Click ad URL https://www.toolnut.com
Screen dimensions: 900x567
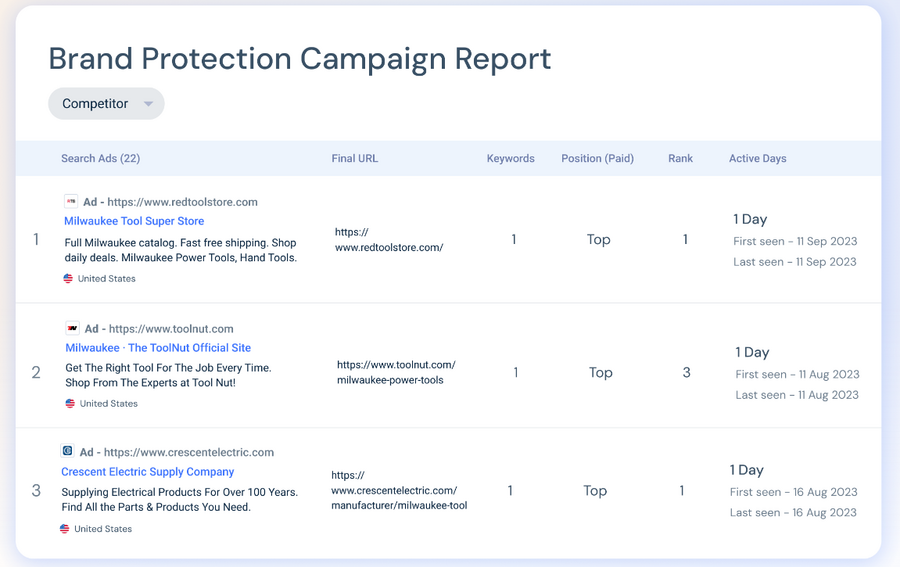171,329
